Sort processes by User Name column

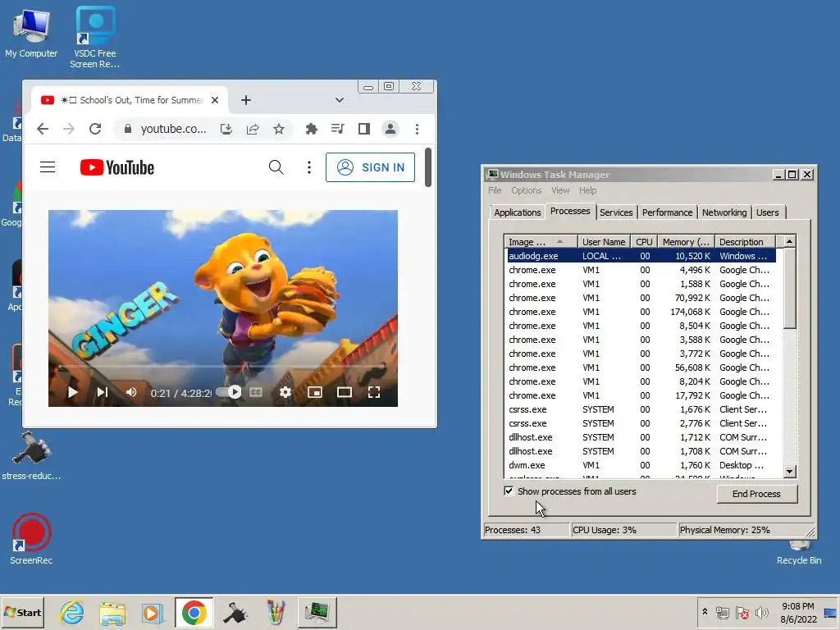tap(604, 242)
